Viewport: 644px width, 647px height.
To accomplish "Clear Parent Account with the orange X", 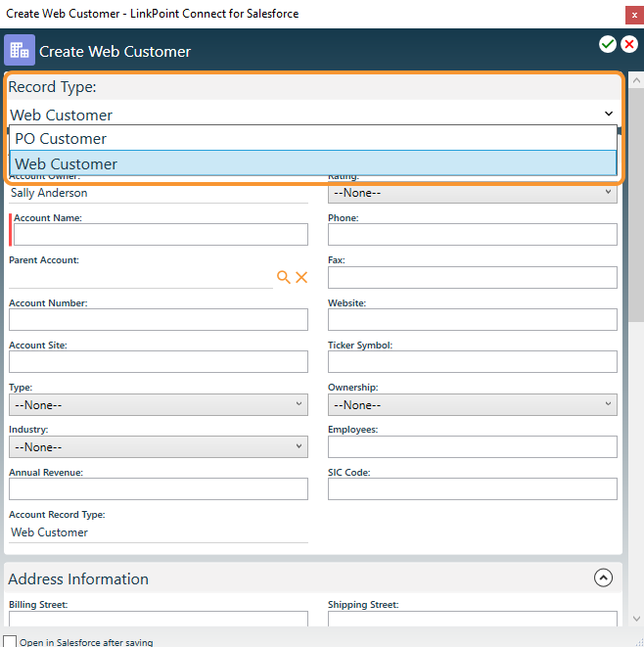I will [x=301, y=277].
